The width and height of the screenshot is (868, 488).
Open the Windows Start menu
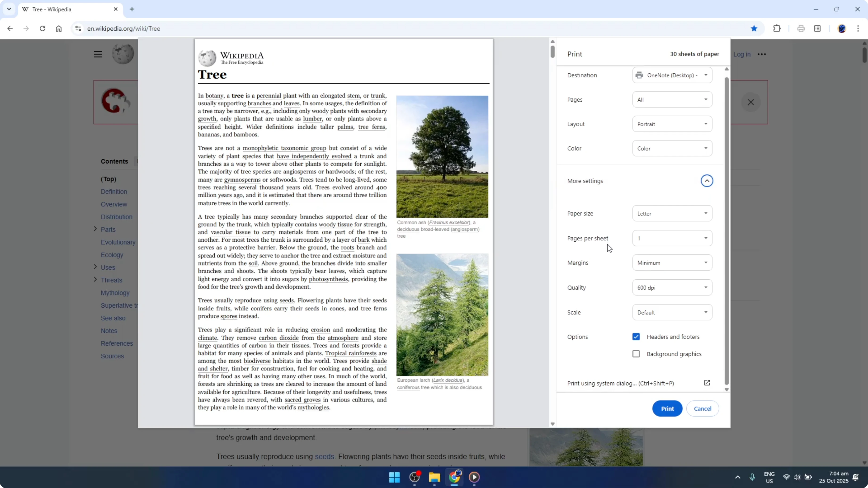pos(394,477)
